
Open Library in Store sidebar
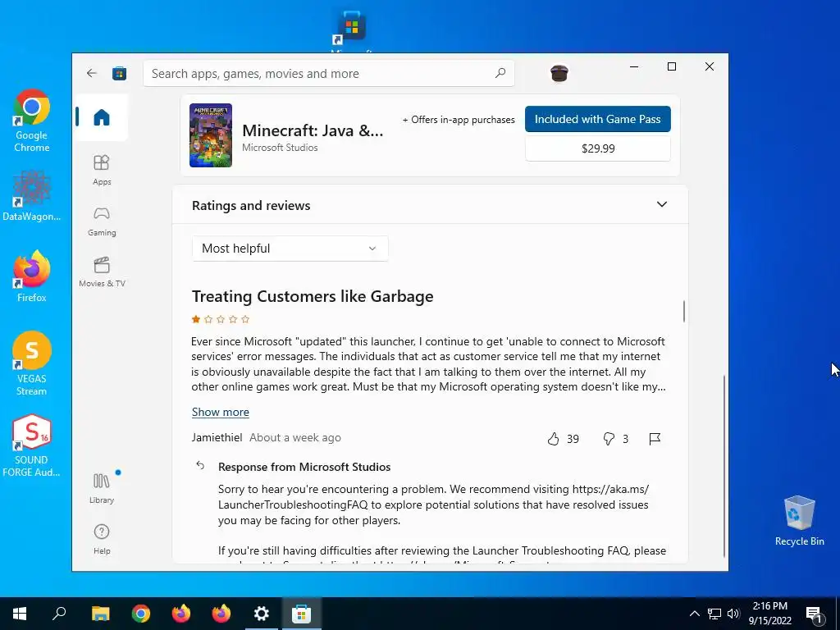click(101, 487)
